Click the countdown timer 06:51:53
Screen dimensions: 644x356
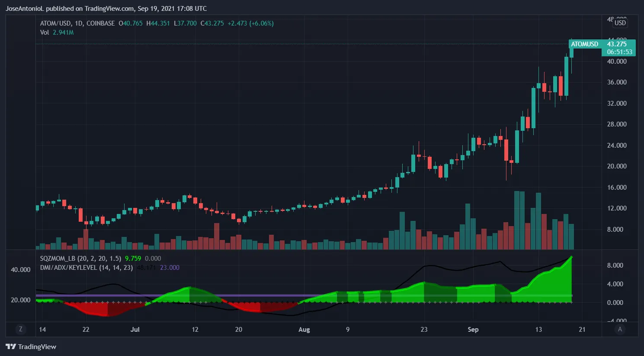tap(619, 52)
